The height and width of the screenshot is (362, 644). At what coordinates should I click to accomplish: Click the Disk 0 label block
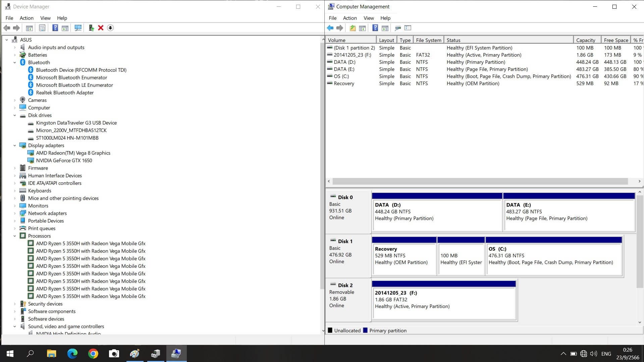click(x=348, y=212)
